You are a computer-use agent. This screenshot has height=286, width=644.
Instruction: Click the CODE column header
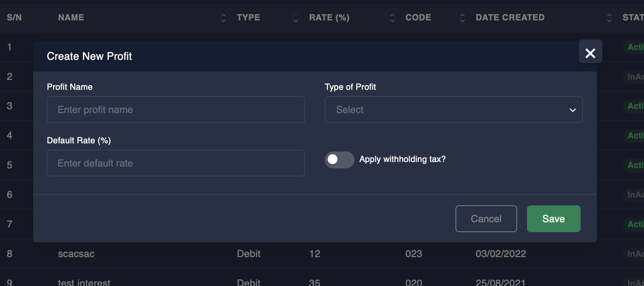[x=418, y=18]
